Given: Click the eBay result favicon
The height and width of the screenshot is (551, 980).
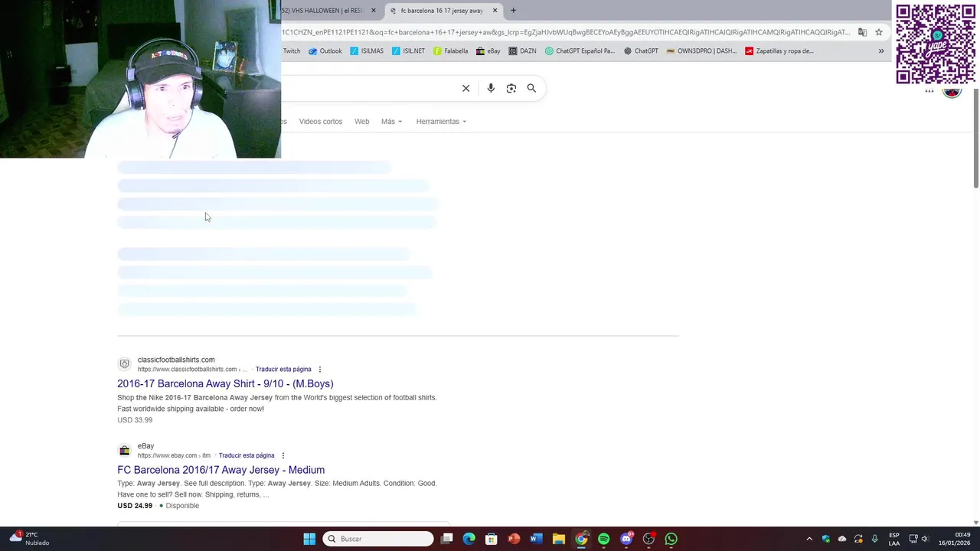Looking at the screenshot, I should tap(124, 450).
